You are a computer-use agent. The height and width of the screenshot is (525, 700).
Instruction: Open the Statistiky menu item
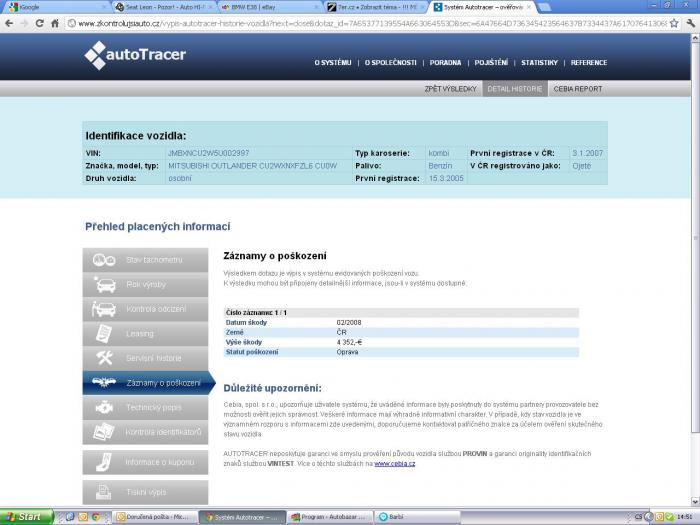pyautogui.click(x=539, y=63)
